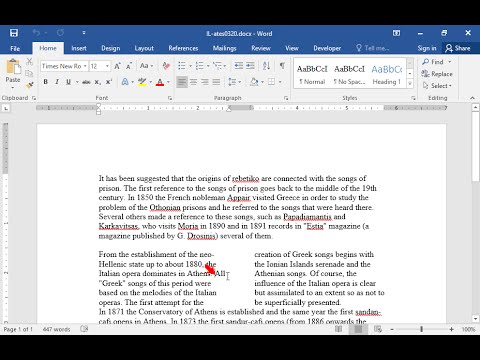Select the Format Painter brush
The height and width of the screenshot is (360, 480).
coord(29,85)
